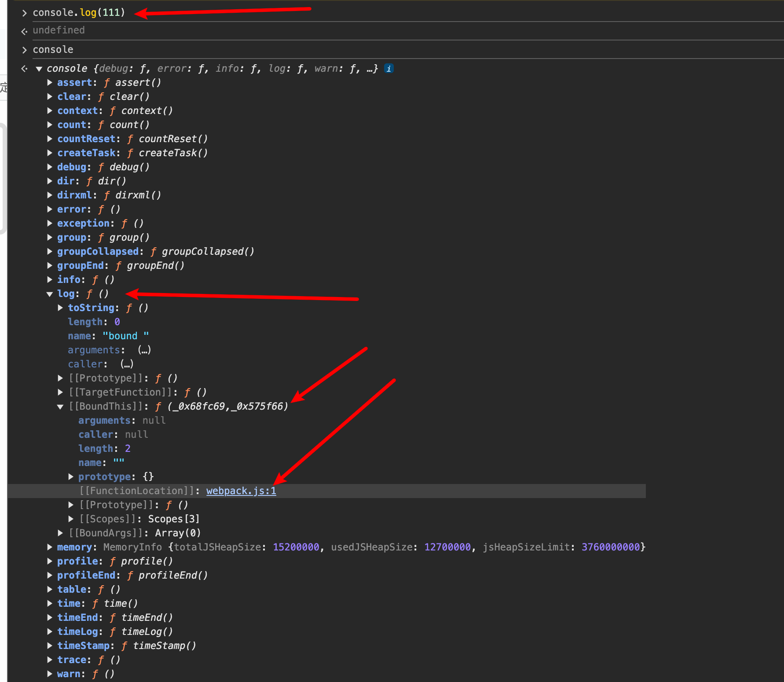
Task: Select the console.log(111) input line
Action: coord(79,12)
